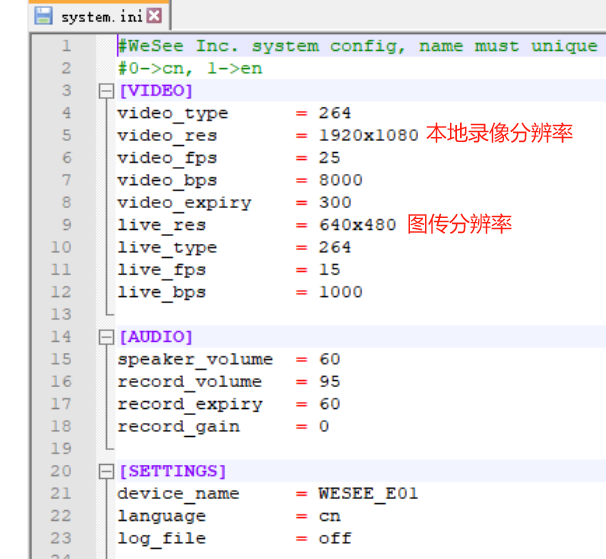
Task: Close the system.ini tab
Action: click(153, 16)
